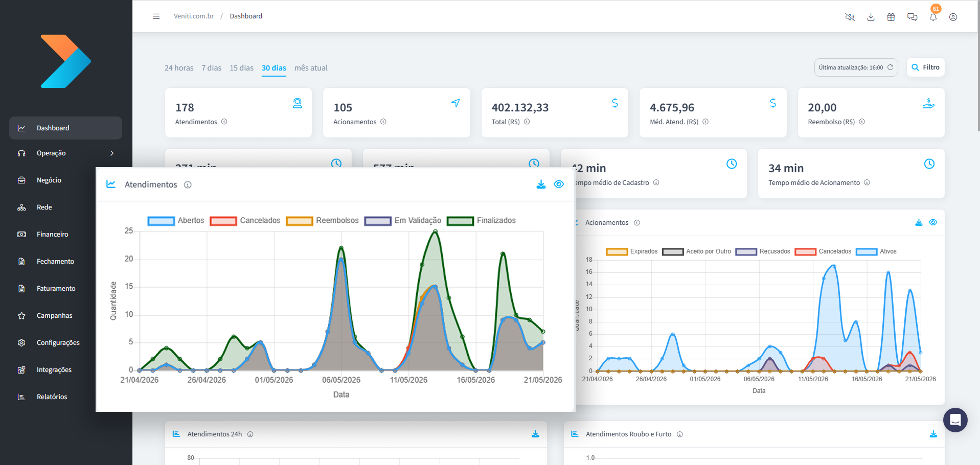This screenshot has height=465, width=980.
Task: Select the 30 dias period tab
Action: pyautogui.click(x=274, y=68)
